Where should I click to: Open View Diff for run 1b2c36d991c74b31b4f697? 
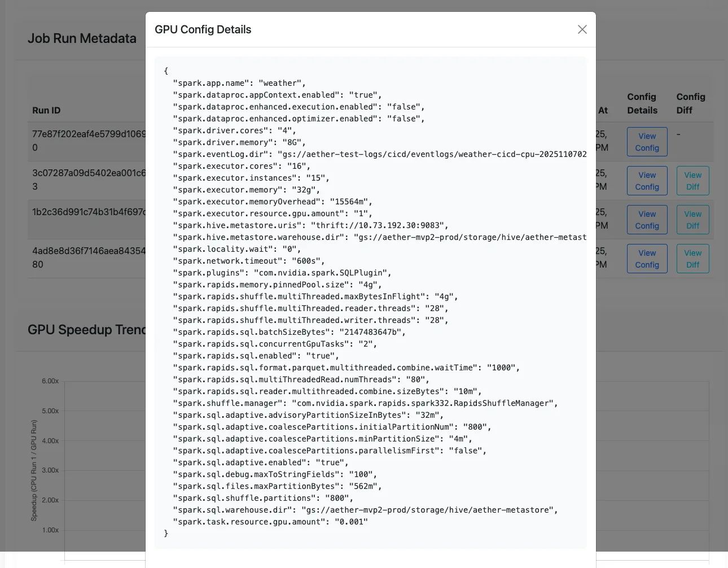692,219
